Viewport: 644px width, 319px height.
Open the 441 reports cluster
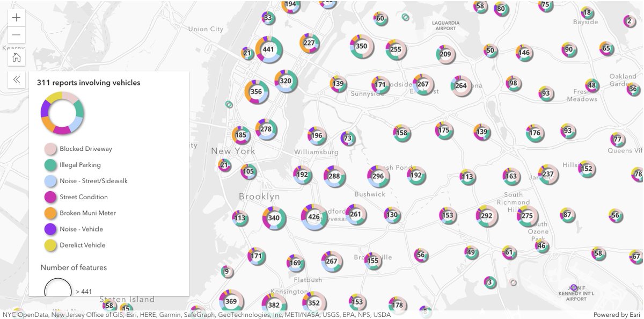(x=268, y=49)
